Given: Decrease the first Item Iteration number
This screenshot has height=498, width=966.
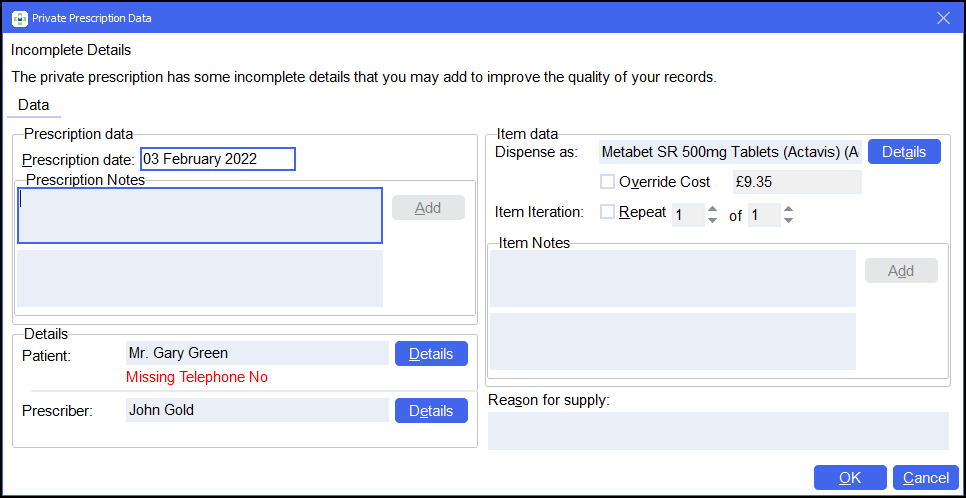Looking at the screenshot, I should [x=712, y=220].
